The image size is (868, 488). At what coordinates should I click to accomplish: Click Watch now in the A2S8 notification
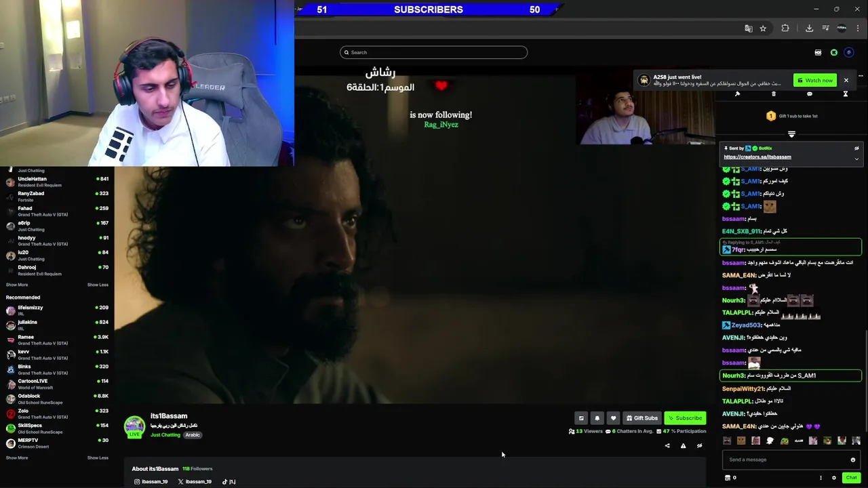click(x=815, y=81)
